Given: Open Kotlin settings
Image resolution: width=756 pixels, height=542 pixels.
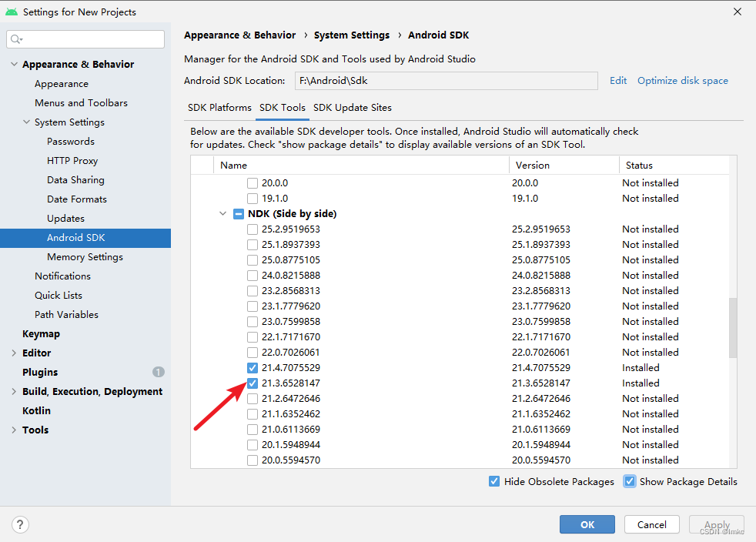Looking at the screenshot, I should click(x=36, y=411).
